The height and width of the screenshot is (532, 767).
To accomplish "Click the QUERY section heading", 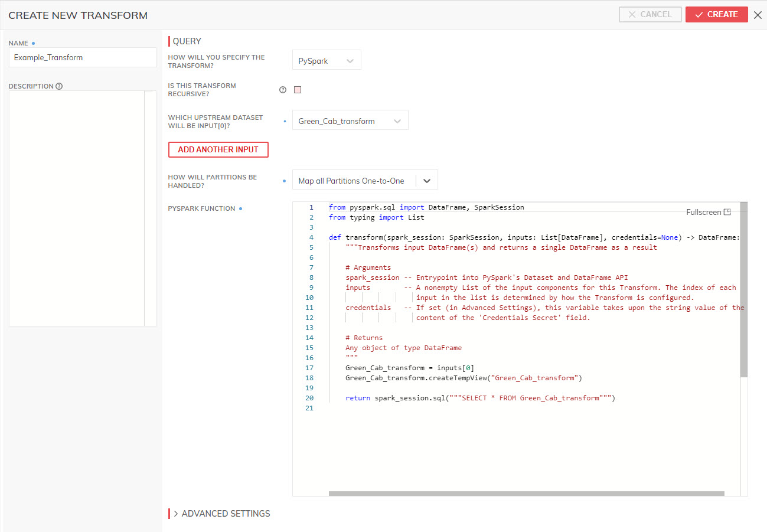I will tap(187, 41).
